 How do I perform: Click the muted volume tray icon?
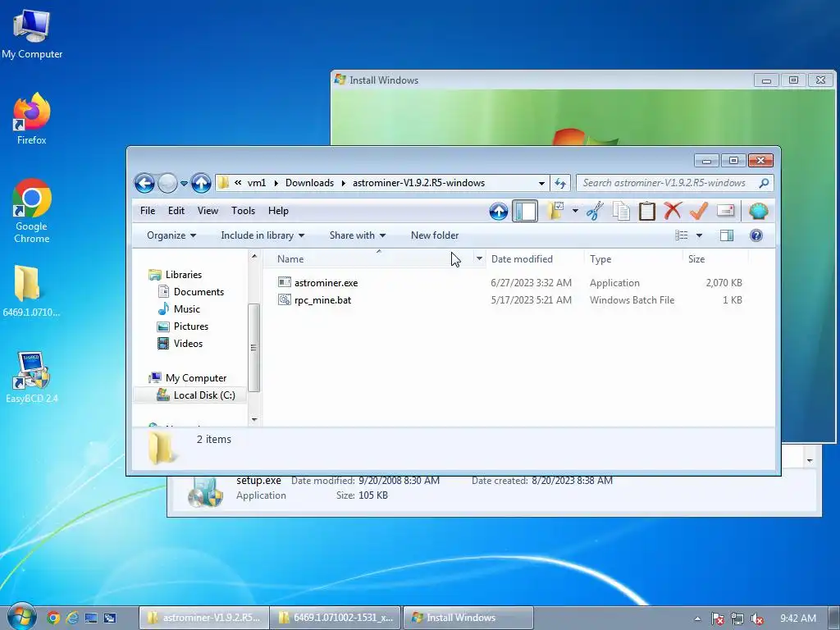click(757, 619)
